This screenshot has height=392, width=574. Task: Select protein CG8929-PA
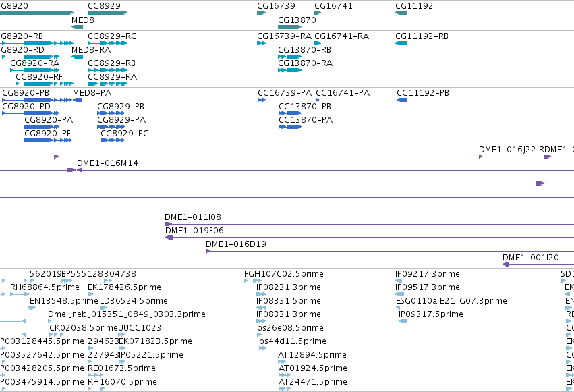click(121, 120)
